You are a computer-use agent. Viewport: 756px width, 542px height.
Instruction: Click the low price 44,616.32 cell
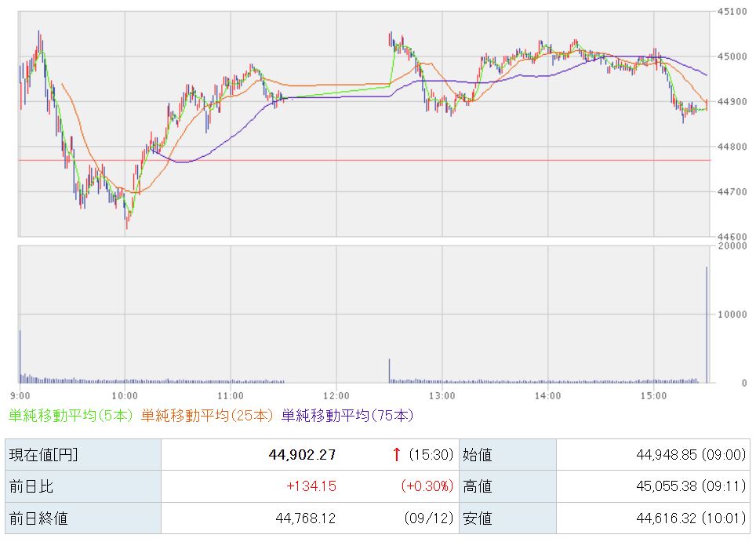[x=691, y=518]
